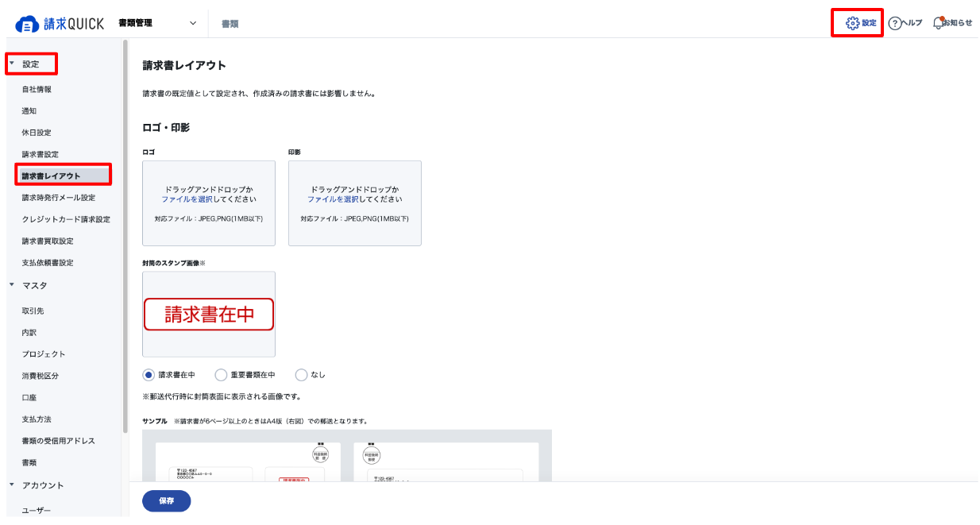Image resolution: width=980 pixels, height=525 pixels.
Task: Open 請求時発行メール設定 in the sidebar
Action: (x=58, y=198)
